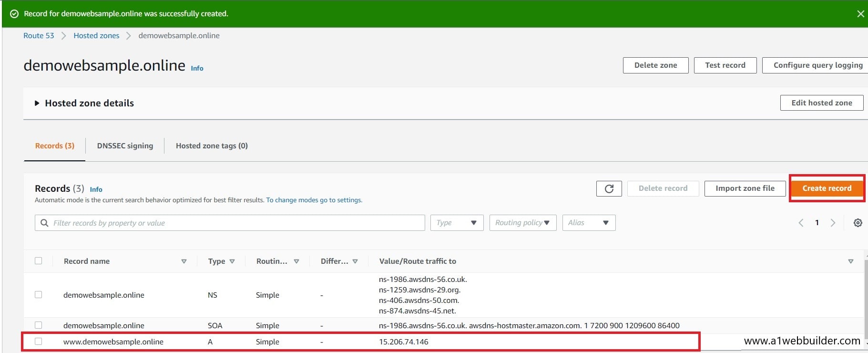Click the vertical table scrollbar
Image resolution: width=868 pixels, height=353 pixels.
click(x=866, y=301)
